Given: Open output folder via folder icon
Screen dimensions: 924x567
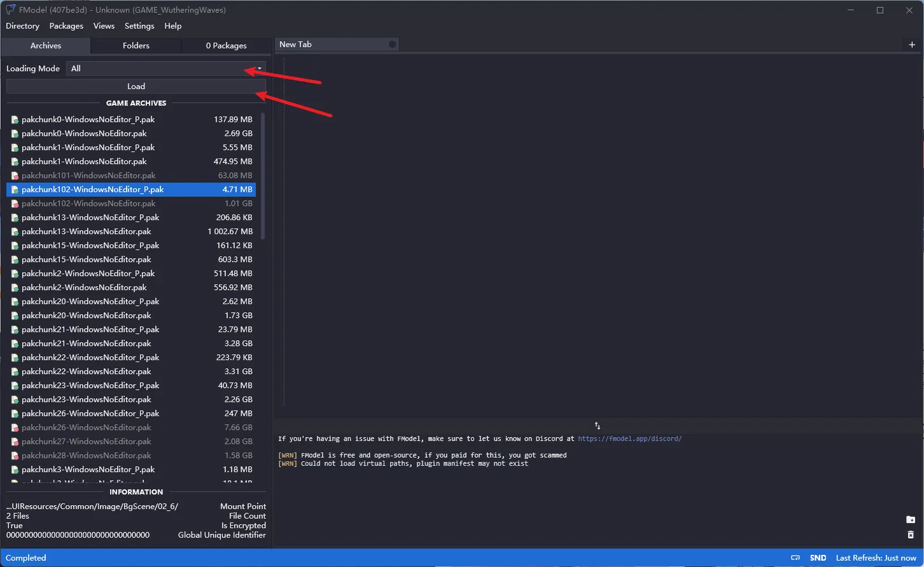Looking at the screenshot, I should (911, 520).
